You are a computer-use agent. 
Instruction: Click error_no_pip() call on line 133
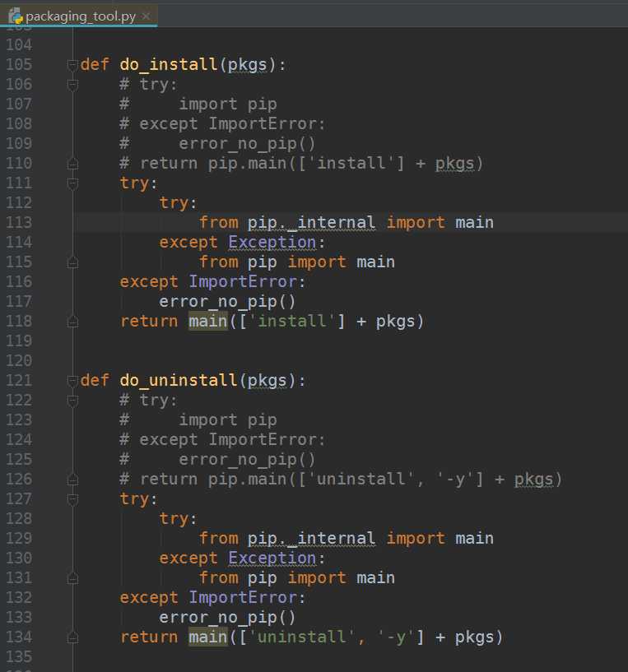(x=227, y=618)
